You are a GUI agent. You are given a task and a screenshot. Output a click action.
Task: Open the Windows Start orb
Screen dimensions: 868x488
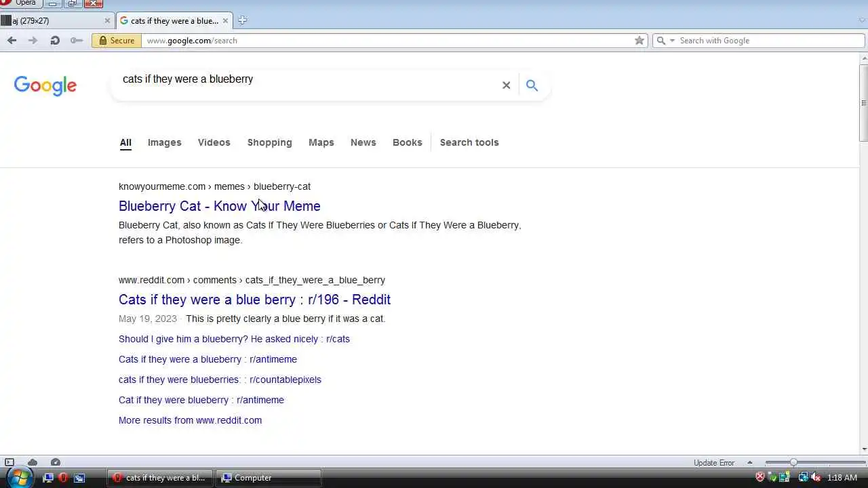point(19,478)
